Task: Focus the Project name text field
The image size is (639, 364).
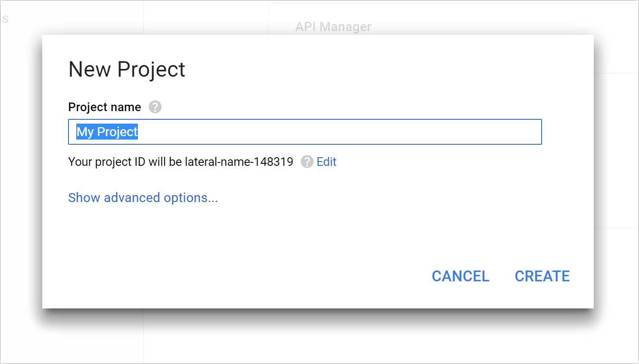Action: pyautogui.click(x=305, y=132)
